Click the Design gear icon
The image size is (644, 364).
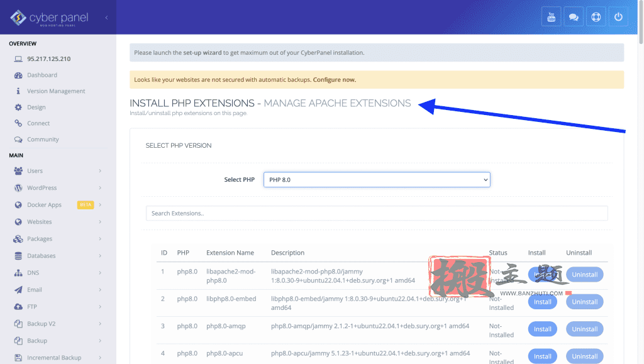pos(18,107)
